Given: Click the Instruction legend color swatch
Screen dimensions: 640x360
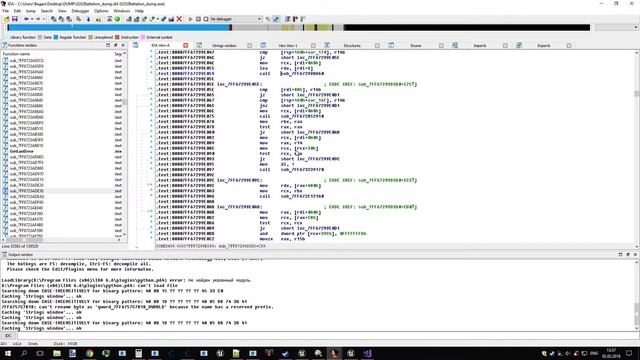Looking at the screenshot, I should click(x=118, y=37).
